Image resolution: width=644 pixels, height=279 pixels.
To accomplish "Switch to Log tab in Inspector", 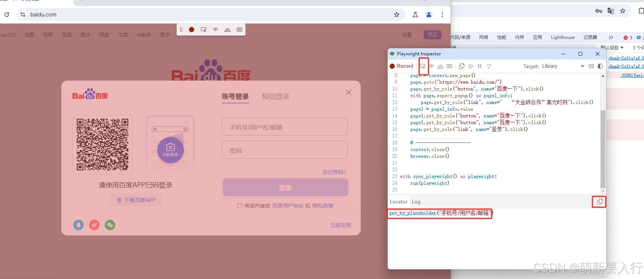I will [x=416, y=202].
